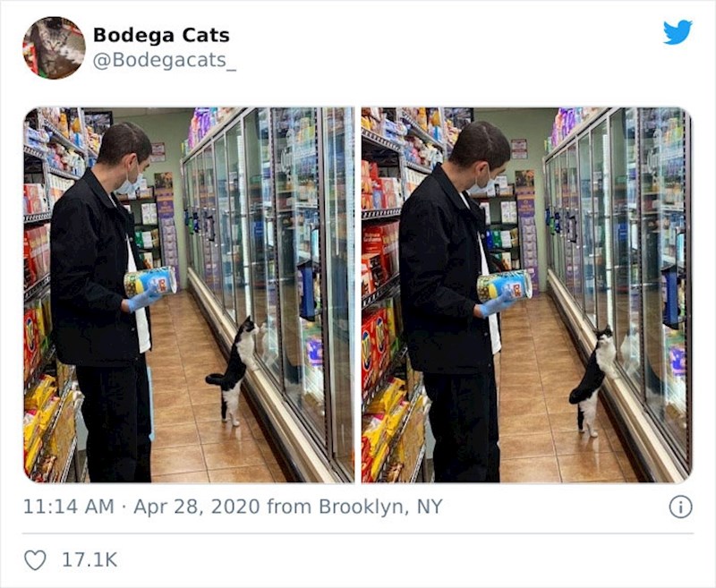This screenshot has width=716, height=588.
Task: Click the cat in the second photo
Action: click(x=592, y=381)
